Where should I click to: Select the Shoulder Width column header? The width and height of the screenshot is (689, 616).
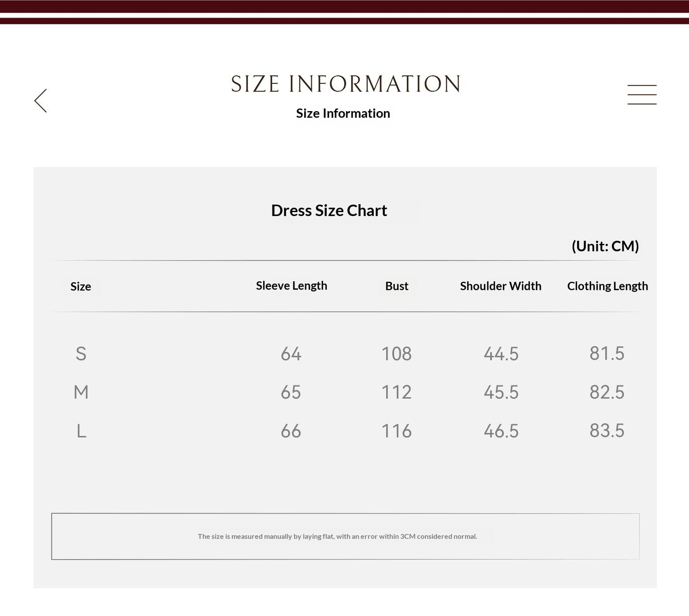(x=501, y=286)
